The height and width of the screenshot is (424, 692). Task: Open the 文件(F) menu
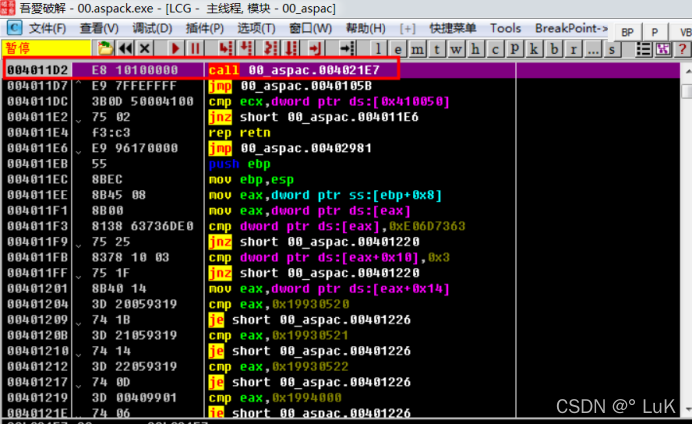click(x=47, y=29)
